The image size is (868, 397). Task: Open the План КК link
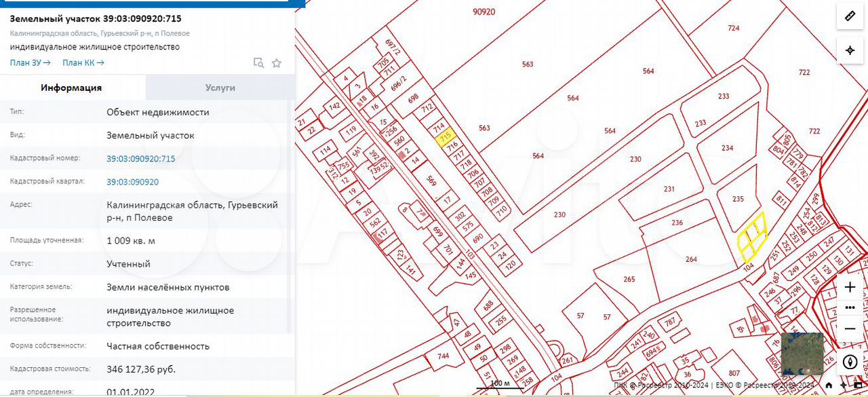pos(83,63)
